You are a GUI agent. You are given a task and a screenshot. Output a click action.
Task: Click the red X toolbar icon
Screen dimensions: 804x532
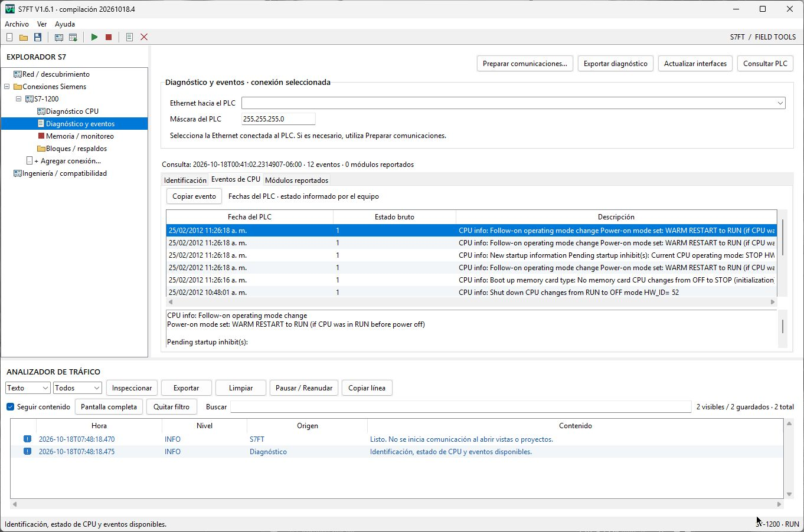pos(144,37)
